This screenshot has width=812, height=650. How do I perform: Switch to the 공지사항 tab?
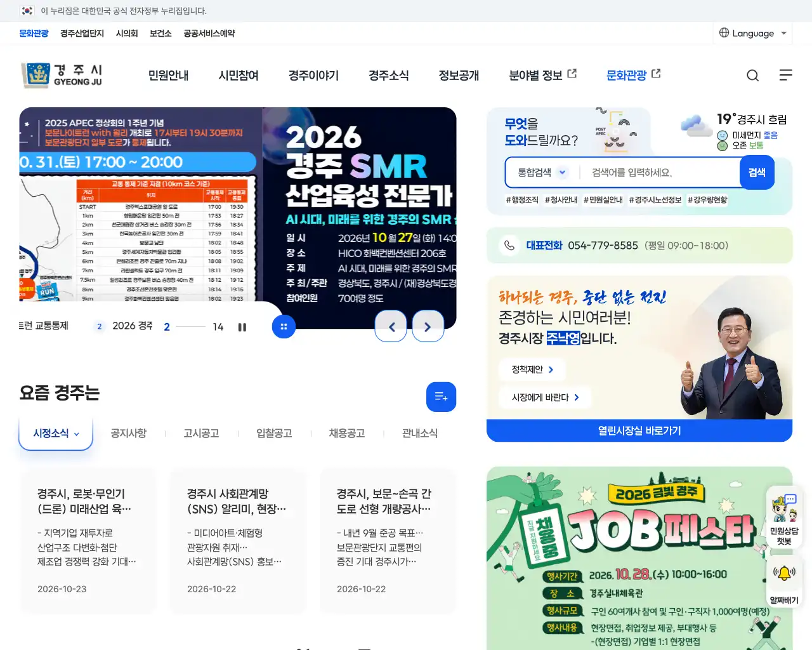[129, 434]
